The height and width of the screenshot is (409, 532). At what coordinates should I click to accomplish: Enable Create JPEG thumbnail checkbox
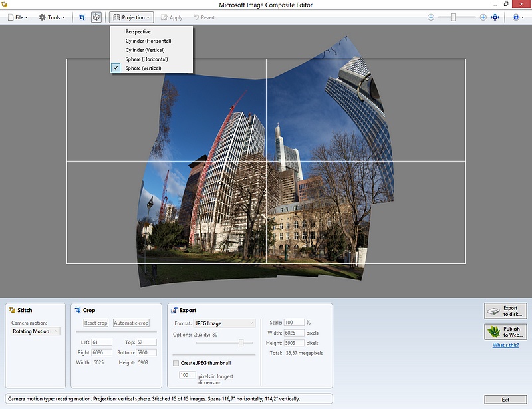coord(176,363)
